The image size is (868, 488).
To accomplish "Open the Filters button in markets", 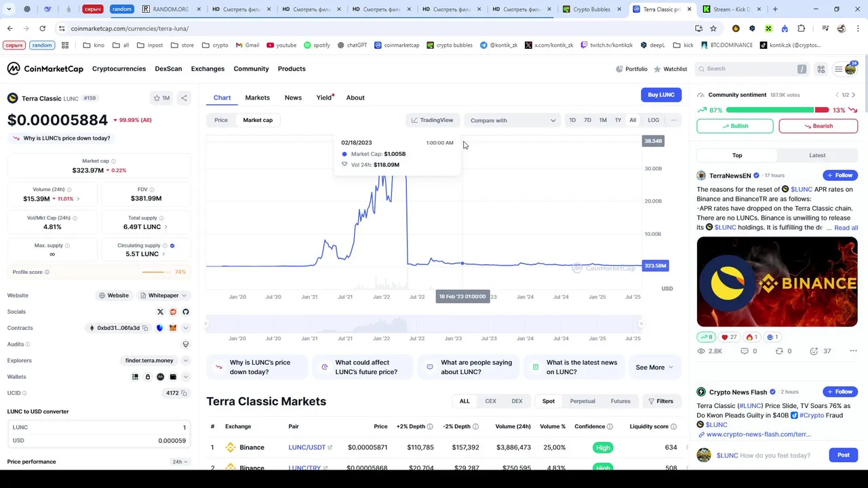I will (660, 401).
